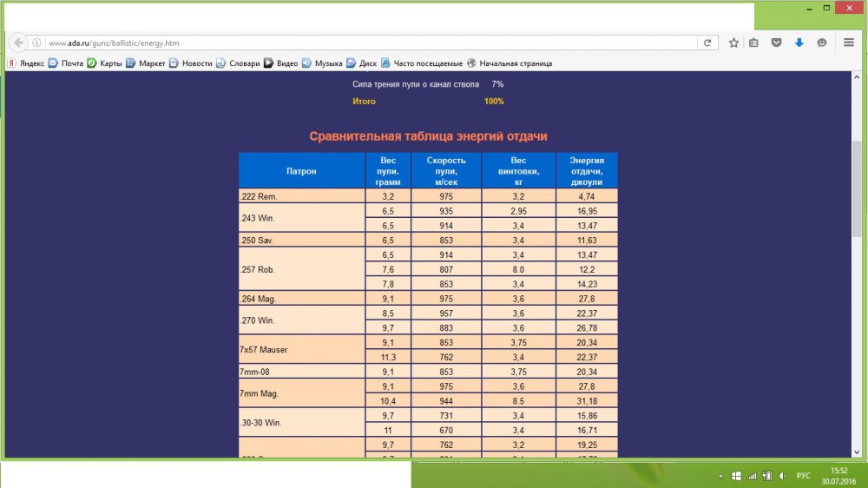
Task: Open the bookmarks list icon
Action: [754, 43]
